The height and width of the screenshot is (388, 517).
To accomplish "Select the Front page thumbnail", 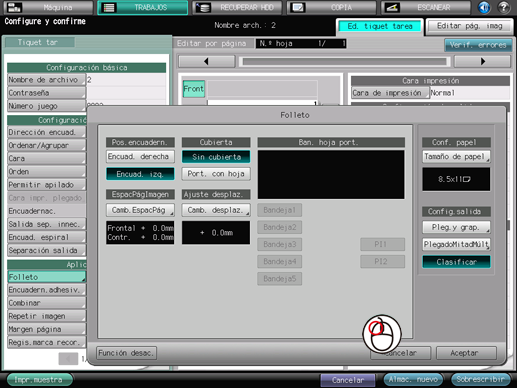I will click(x=194, y=89).
